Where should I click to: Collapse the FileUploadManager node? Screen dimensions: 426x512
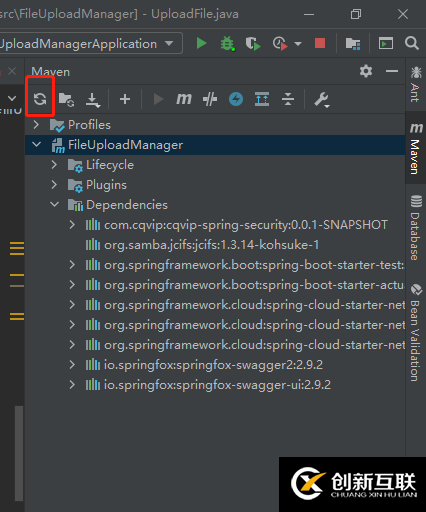click(36, 145)
